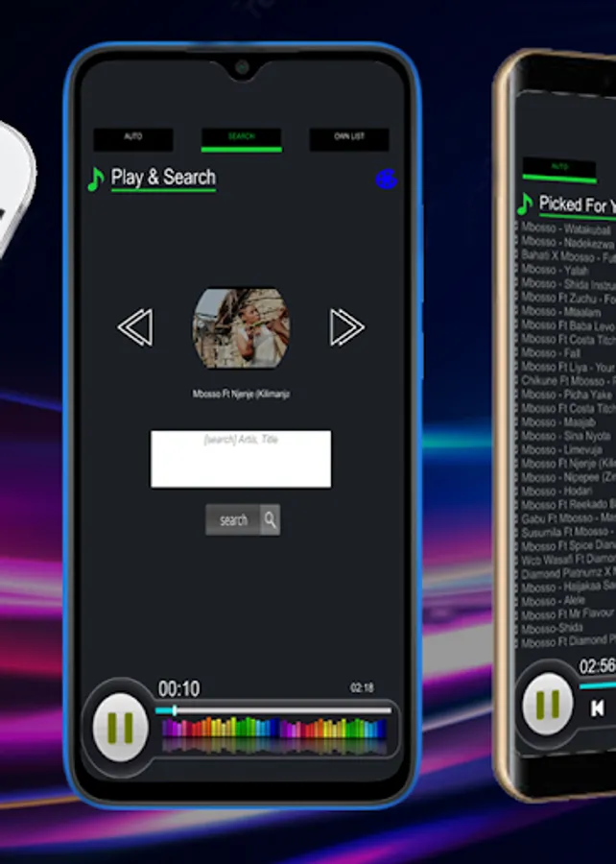Image resolution: width=616 pixels, height=864 pixels.
Task: Click the Play & Search heading
Action: click(x=163, y=178)
